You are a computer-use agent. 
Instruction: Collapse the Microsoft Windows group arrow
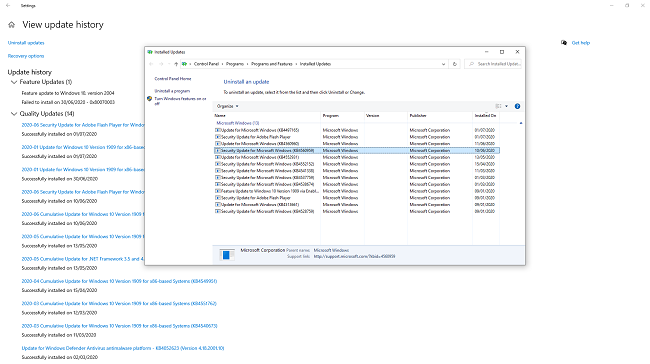click(x=521, y=123)
